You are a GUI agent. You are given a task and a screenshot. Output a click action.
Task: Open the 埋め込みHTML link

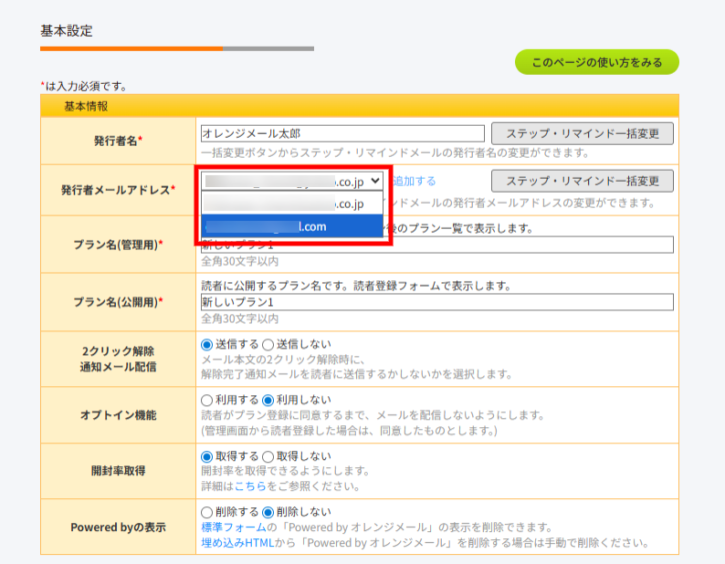click(x=236, y=542)
